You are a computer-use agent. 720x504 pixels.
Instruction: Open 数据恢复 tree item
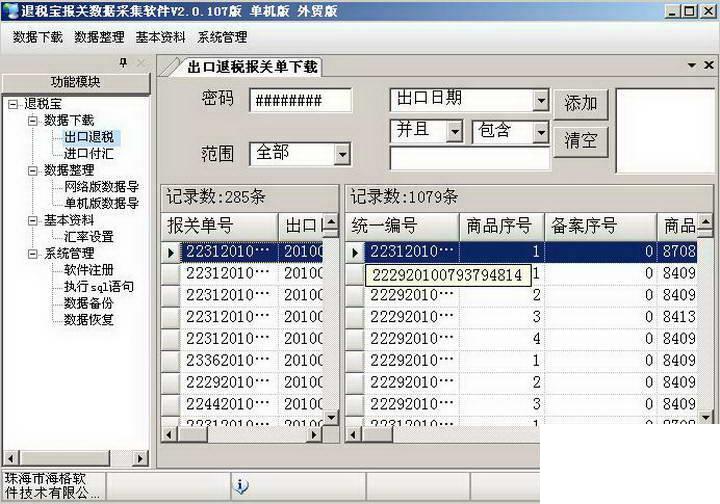89,319
